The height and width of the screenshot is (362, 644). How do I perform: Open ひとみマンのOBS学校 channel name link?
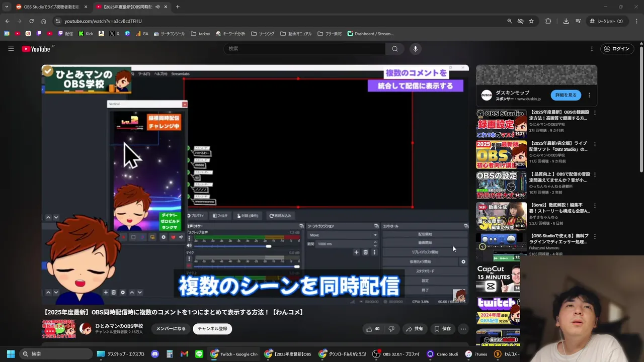(119, 326)
